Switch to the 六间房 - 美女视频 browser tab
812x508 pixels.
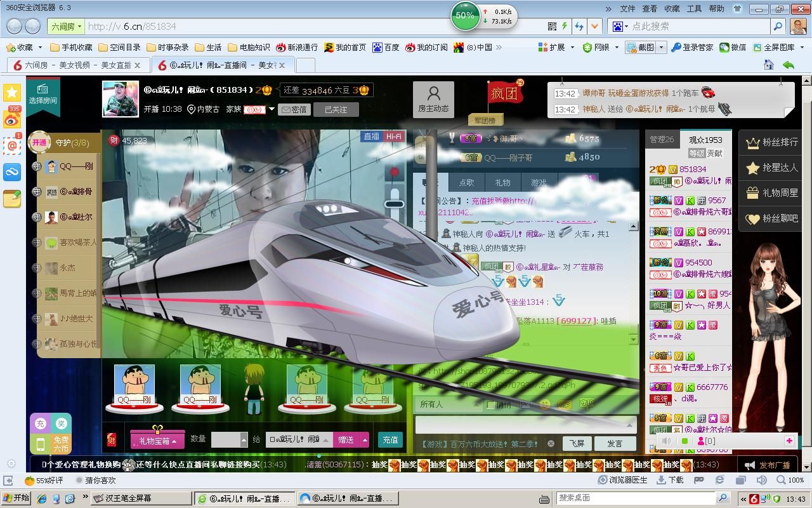click(x=78, y=65)
